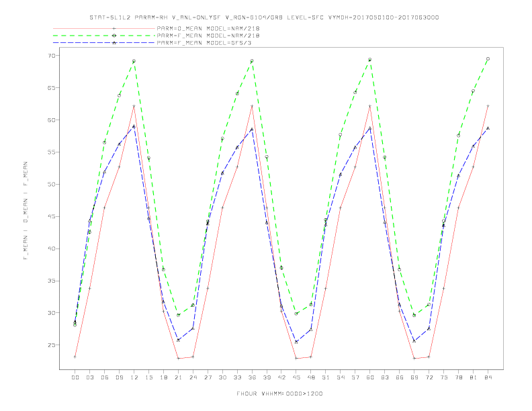Click the 30 forecast hour label on the horizontal axis
This screenshot has width=532, height=411.
(x=222, y=377)
